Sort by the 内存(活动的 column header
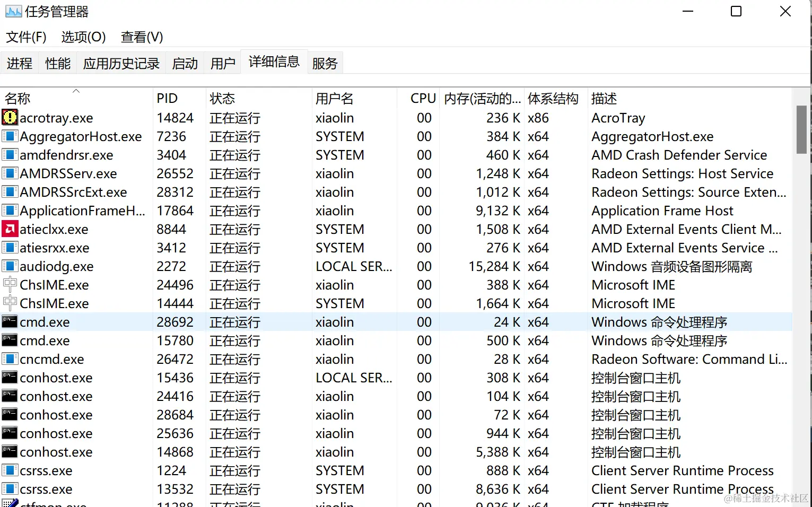The image size is (812, 507). [482, 98]
